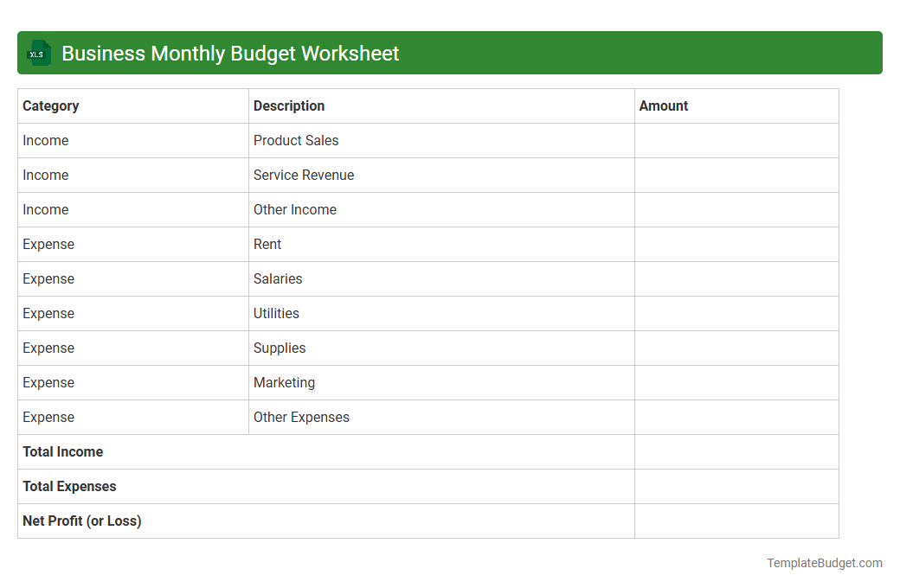The width and height of the screenshot is (900, 588).
Task: Select the Product Sales description cell
Action: point(296,140)
